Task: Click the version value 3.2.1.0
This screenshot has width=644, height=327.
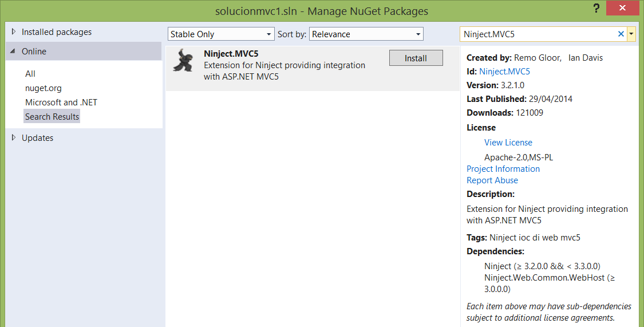Action: point(512,85)
